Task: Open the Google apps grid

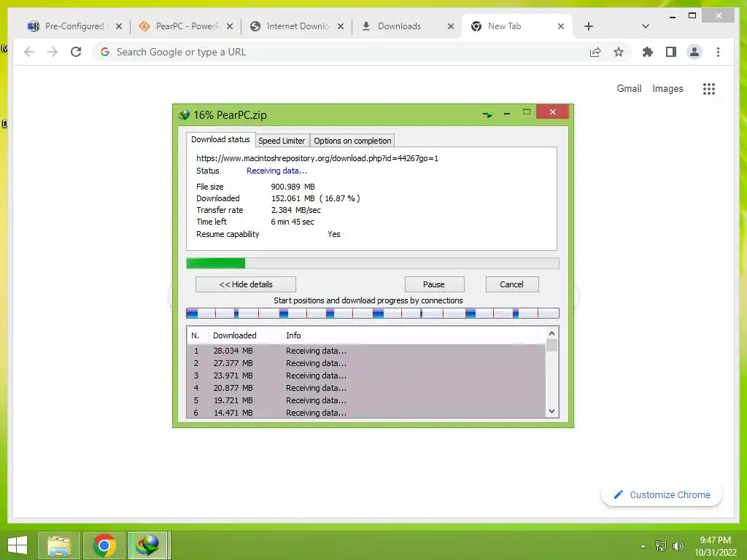Action: pyautogui.click(x=709, y=88)
